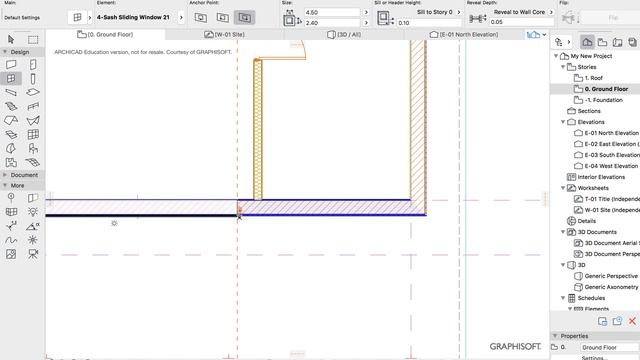This screenshot has height=360, width=640.
Task: Collapse the Elevations tree node
Action: point(563,122)
